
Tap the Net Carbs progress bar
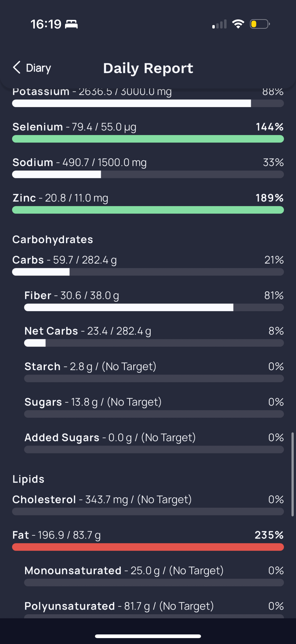tap(154, 343)
